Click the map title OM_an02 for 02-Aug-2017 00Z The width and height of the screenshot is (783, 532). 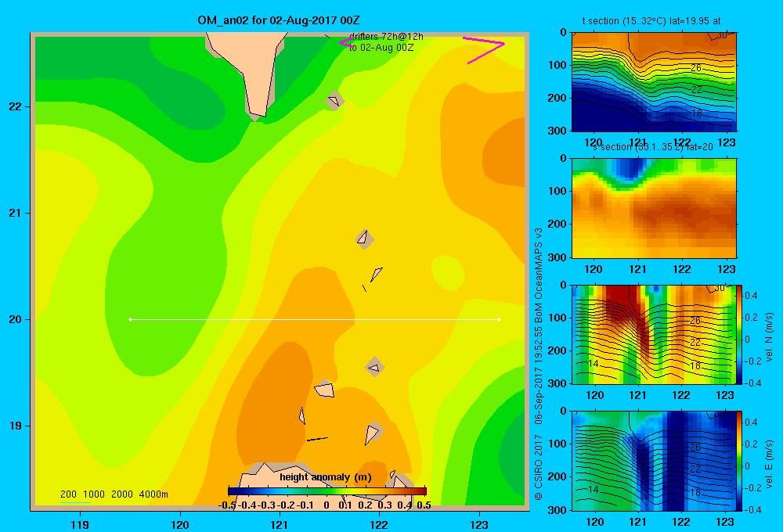279,20
